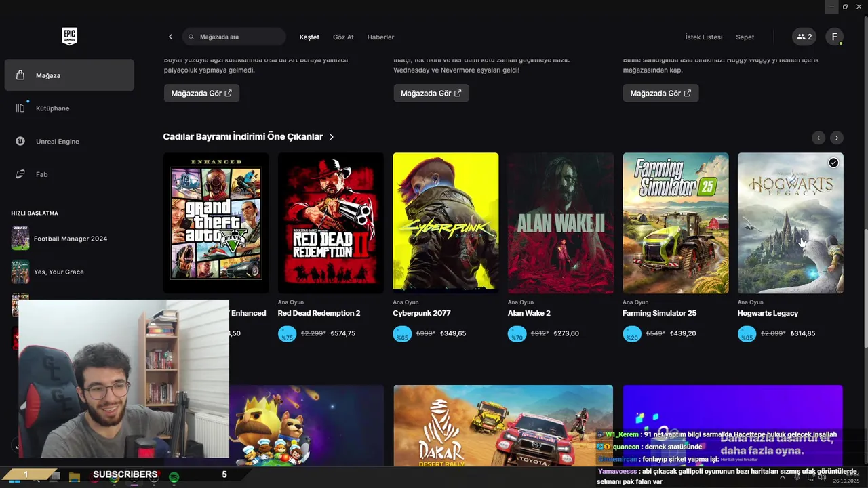Click the Mağazada ara search field
Screen dimensions: 868x488
click(x=234, y=37)
